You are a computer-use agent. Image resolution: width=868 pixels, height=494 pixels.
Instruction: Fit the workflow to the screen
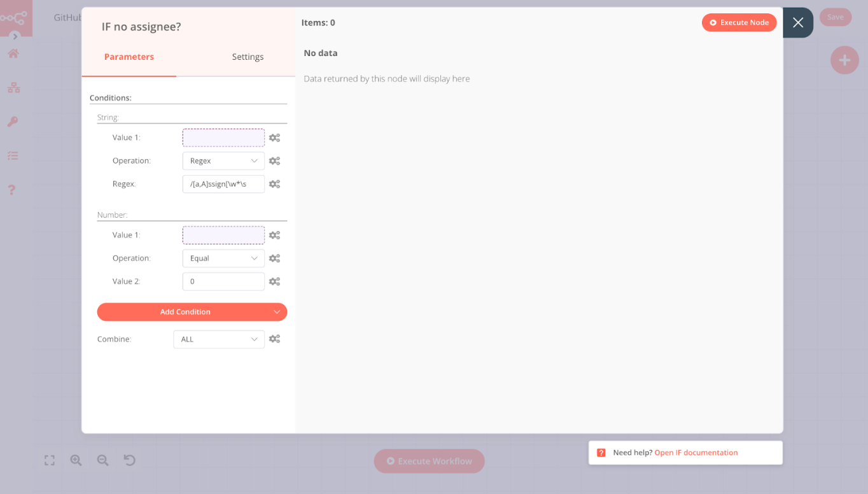point(49,460)
